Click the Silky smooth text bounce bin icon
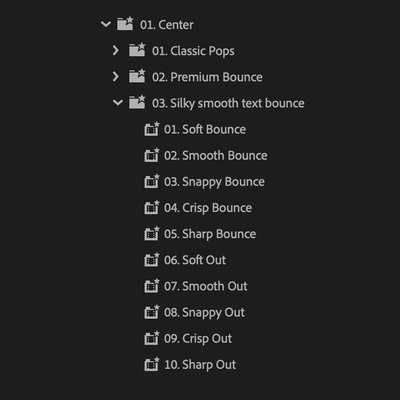Screen dimensions: 400x400 coord(137,102)
